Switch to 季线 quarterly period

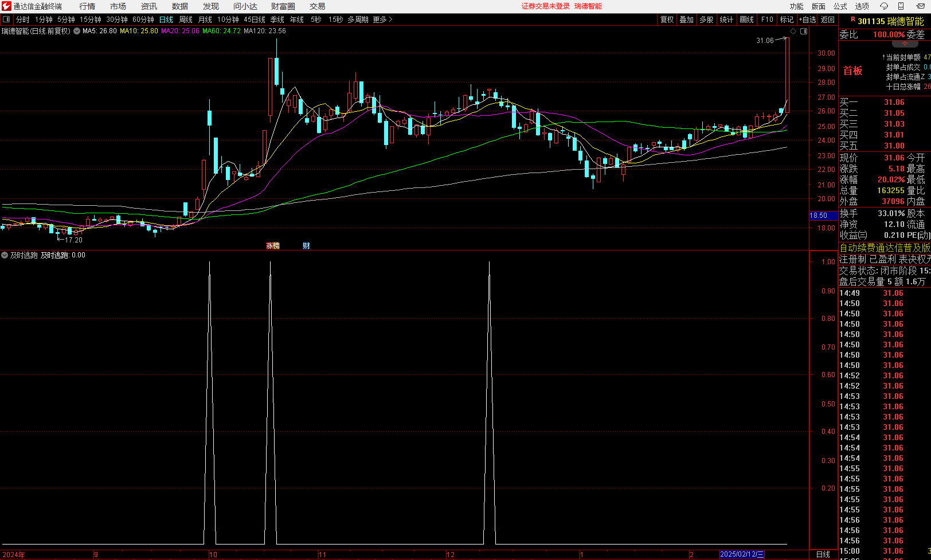click(277, 19)
